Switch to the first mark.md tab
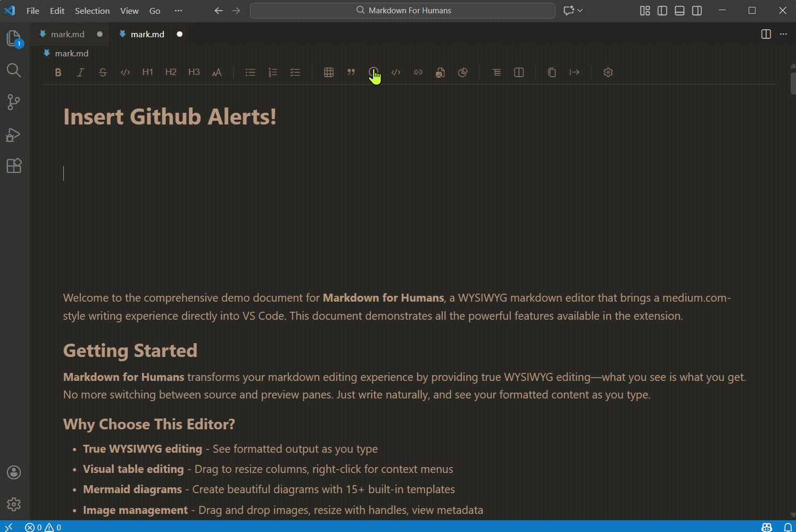 pyautogui.click(x=68, y=34)
